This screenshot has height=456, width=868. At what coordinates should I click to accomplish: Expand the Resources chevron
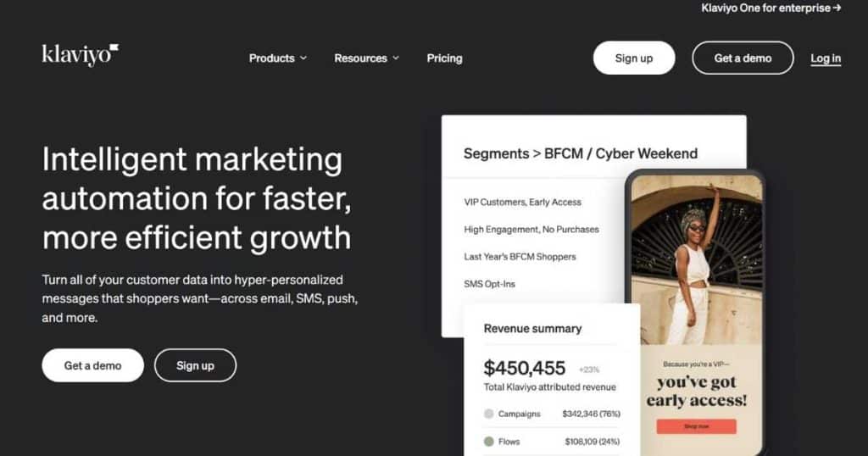[396, 58]
